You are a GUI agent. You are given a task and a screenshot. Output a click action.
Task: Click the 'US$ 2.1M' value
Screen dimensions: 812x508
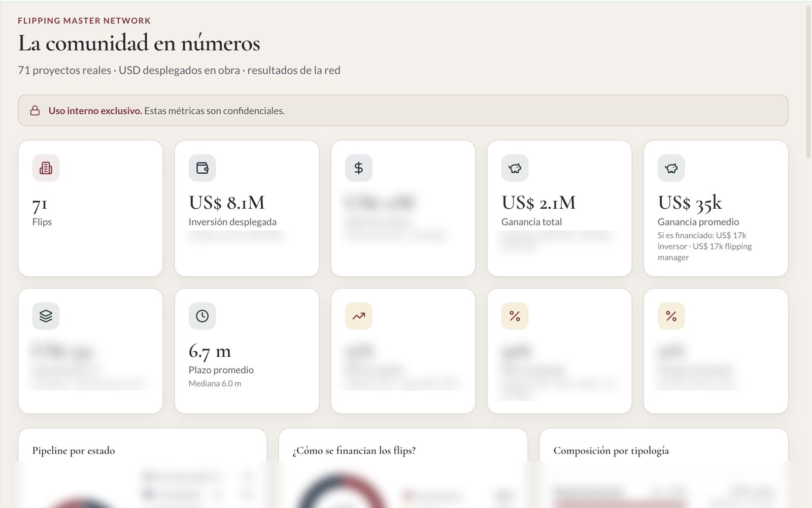(538, 203)
